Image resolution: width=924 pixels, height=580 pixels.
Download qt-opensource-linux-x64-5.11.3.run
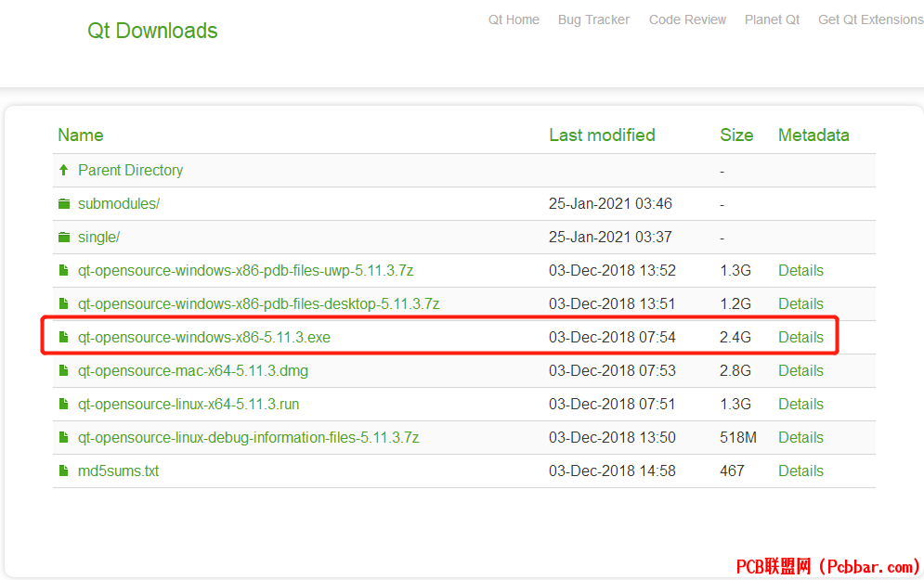[189, 404]
